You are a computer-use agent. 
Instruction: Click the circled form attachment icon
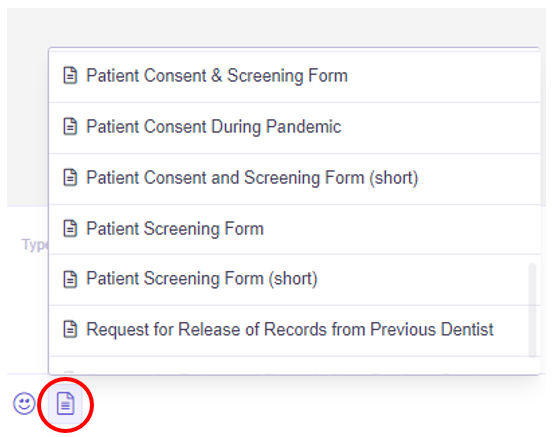65,403
